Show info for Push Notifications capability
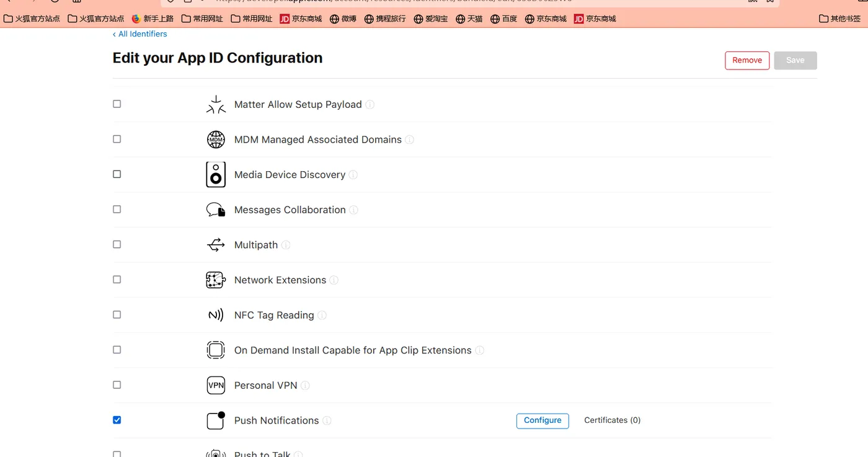Viewport: 868px width, 457px height. tap(327, 420)
